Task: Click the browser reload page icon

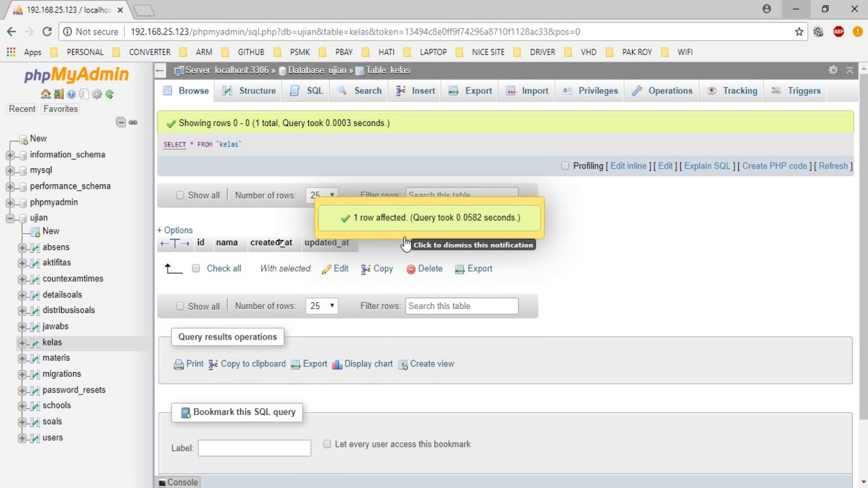Action: click(x=47, y=31)
